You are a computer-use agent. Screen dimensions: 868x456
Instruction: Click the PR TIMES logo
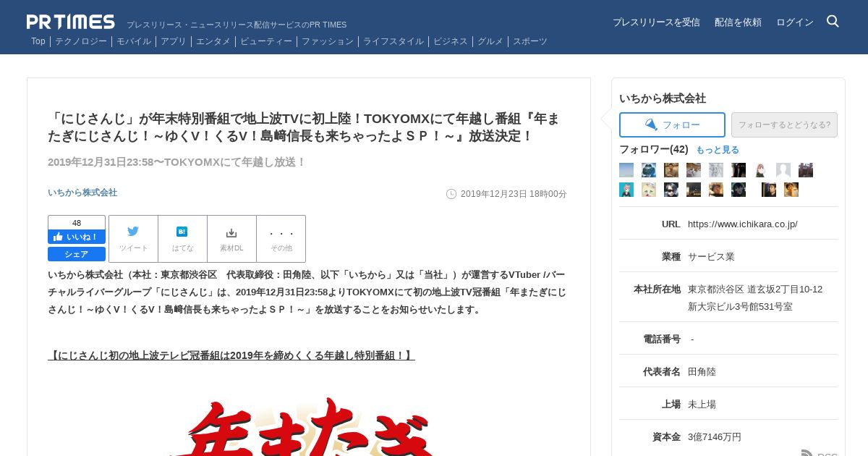(71, 22)
